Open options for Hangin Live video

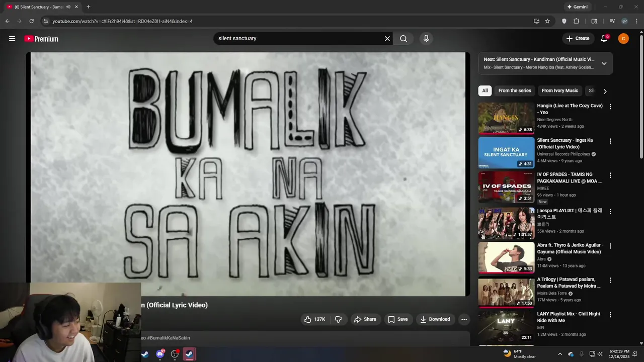610,107
